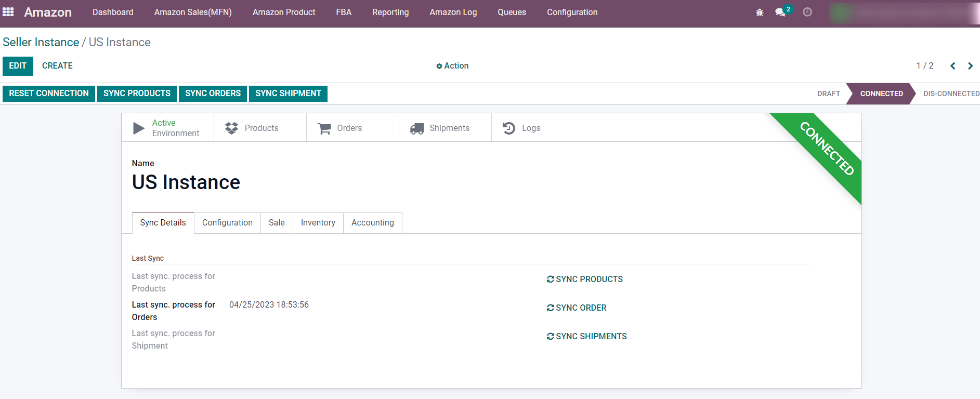980x399 pixels.
Task: Click the Seller Instance breadcrumb link
Action: point(41,42)
